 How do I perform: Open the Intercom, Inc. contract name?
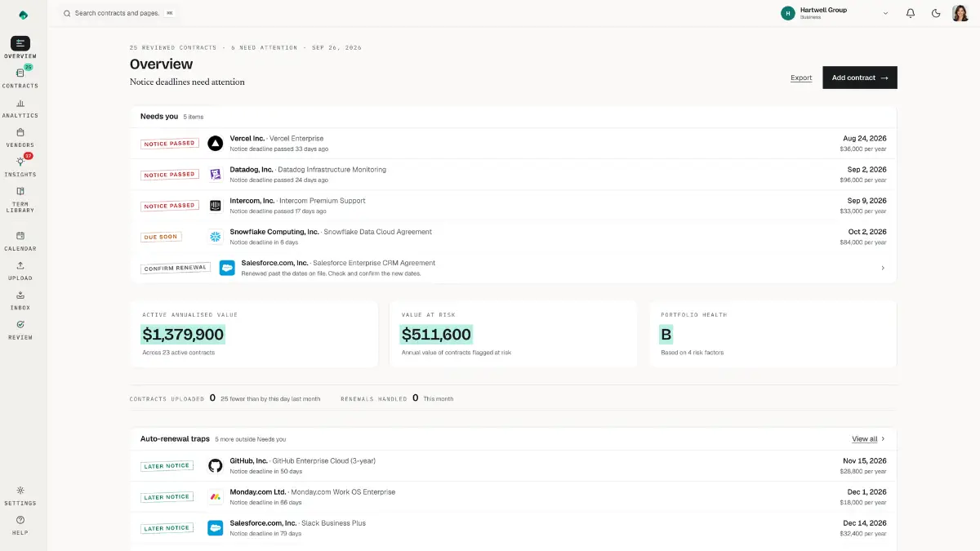pos(252,201)
